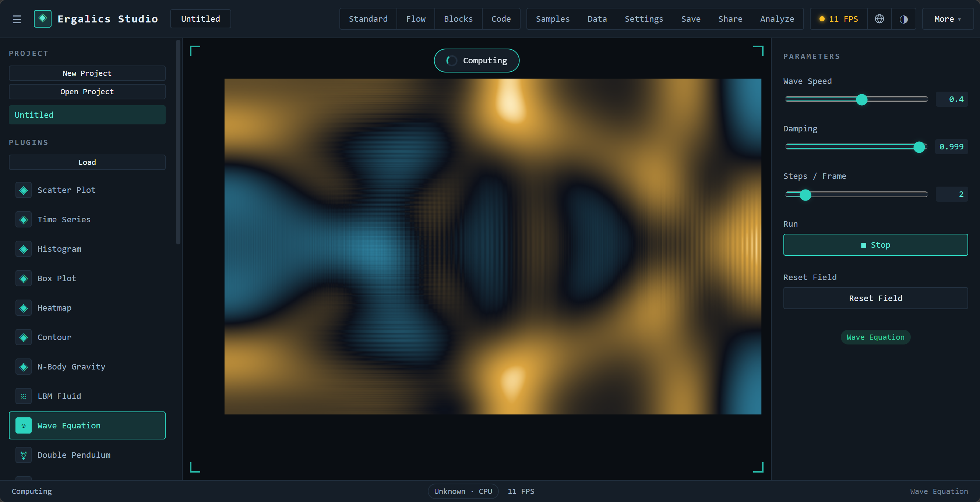Viewport: 980px width, 502px height.
Task: Switch to Blocks view tab
Action: tap(458, 19)
